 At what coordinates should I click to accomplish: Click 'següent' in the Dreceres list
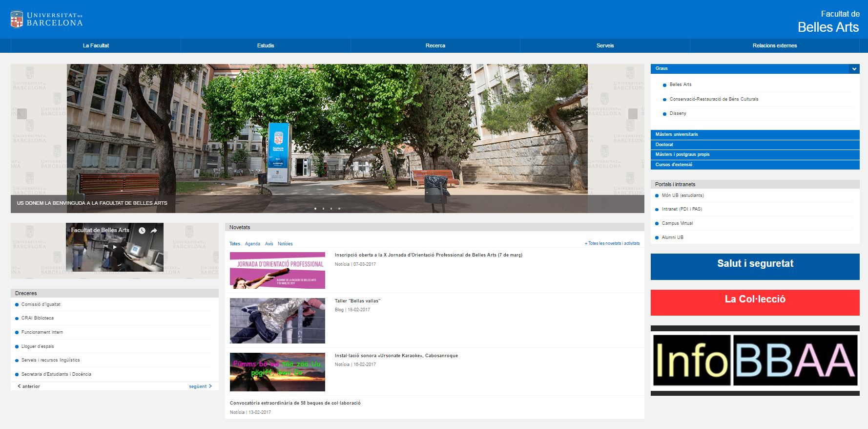point(200,386)
